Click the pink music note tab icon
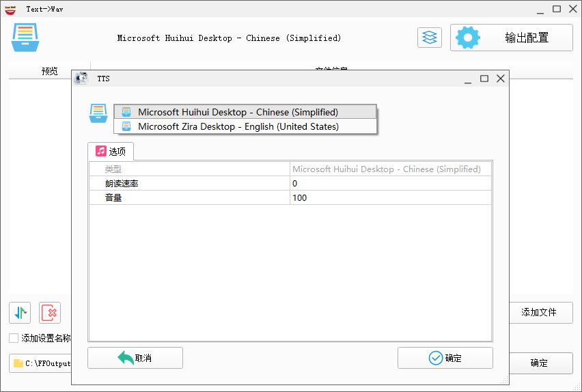The width and height of the screenshot is (582, 392). point(101,151)
